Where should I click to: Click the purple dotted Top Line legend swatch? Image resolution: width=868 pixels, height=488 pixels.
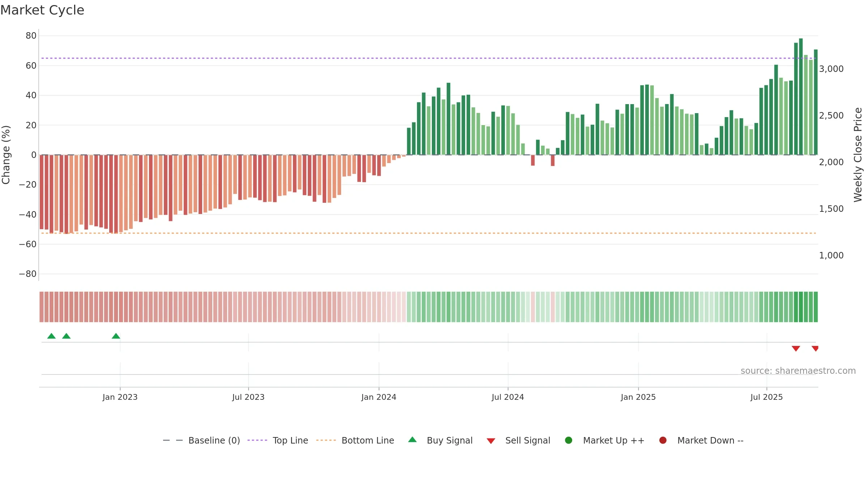point(257,440)
